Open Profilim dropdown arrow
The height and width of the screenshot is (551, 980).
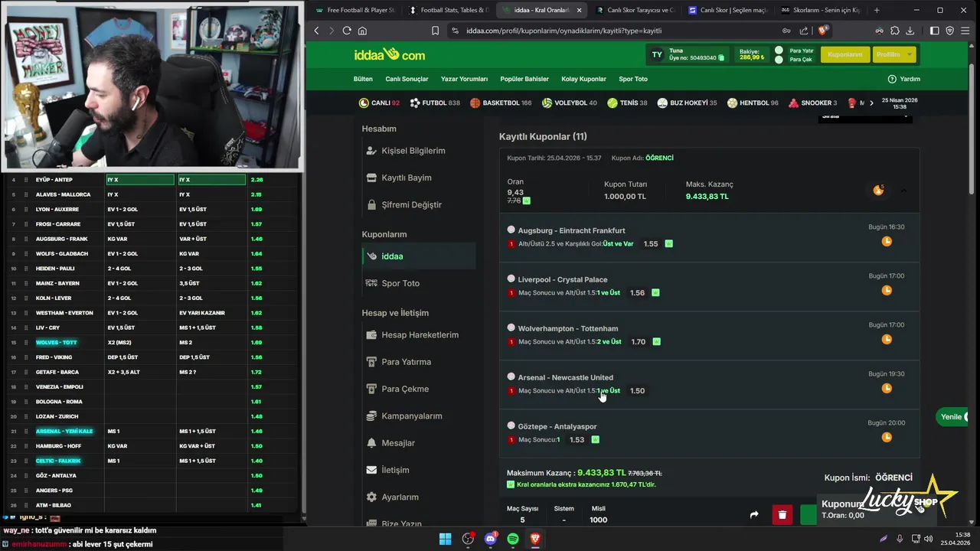point(909,54)
